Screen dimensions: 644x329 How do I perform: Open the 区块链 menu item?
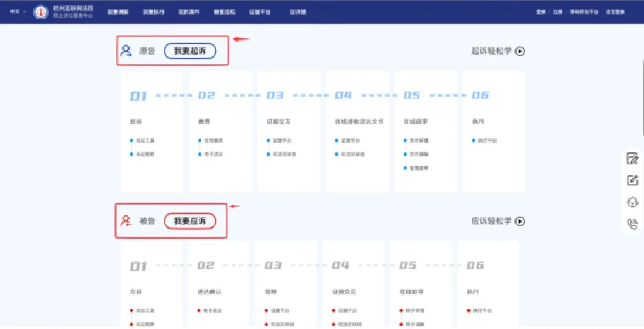(x=298, y=12)
